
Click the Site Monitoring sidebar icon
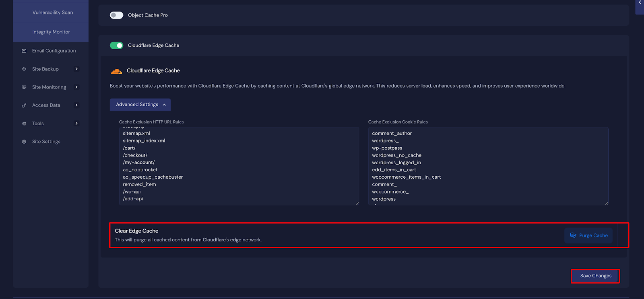coord(24,87)
